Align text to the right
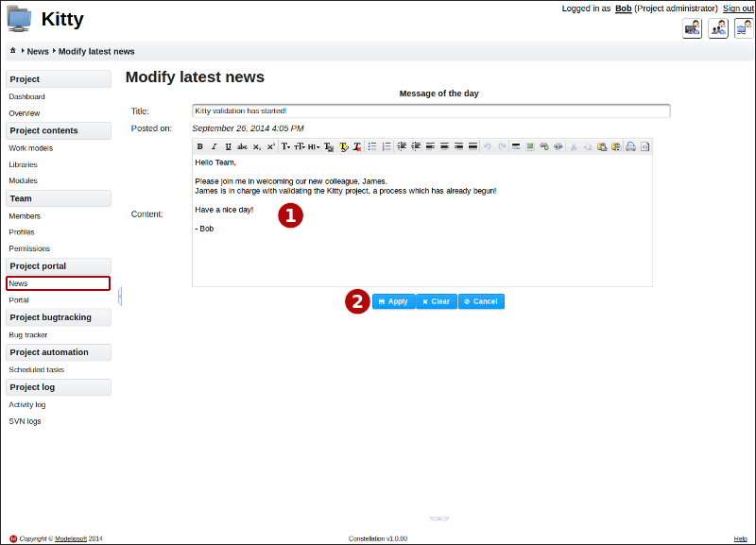The image size is (756, 545). point(458,146)
